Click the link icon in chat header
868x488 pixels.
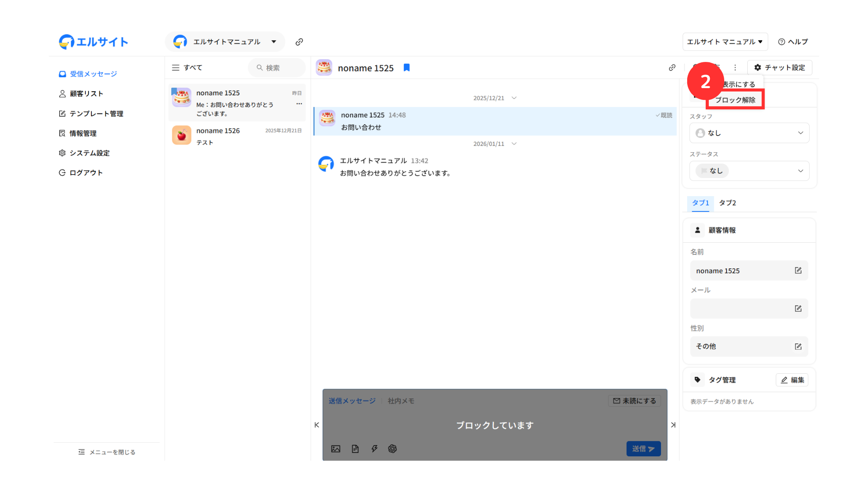pyautogui.click(x=672, y=68)
